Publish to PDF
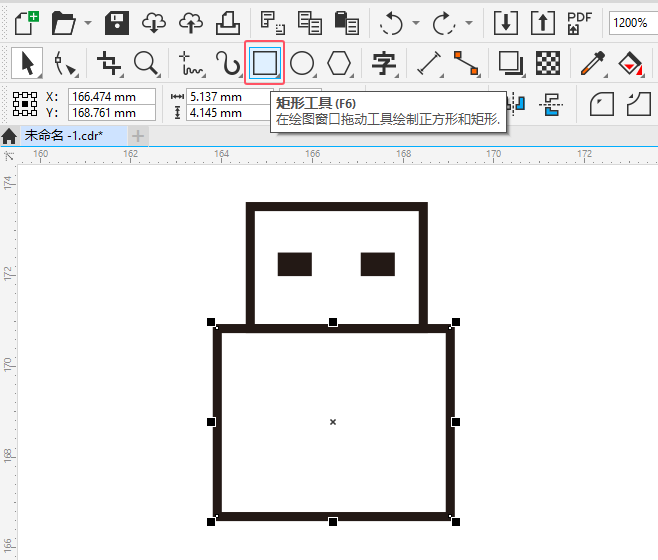The height and width of the screenshot is (560, 658). click(580, 23)
